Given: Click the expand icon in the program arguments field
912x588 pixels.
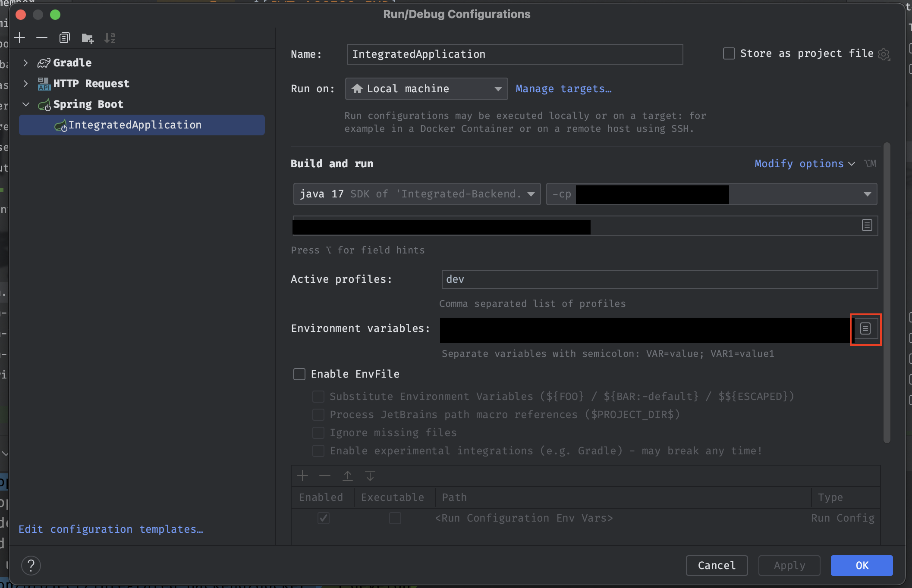Looking at the screenshot, I should click(867, 225).
